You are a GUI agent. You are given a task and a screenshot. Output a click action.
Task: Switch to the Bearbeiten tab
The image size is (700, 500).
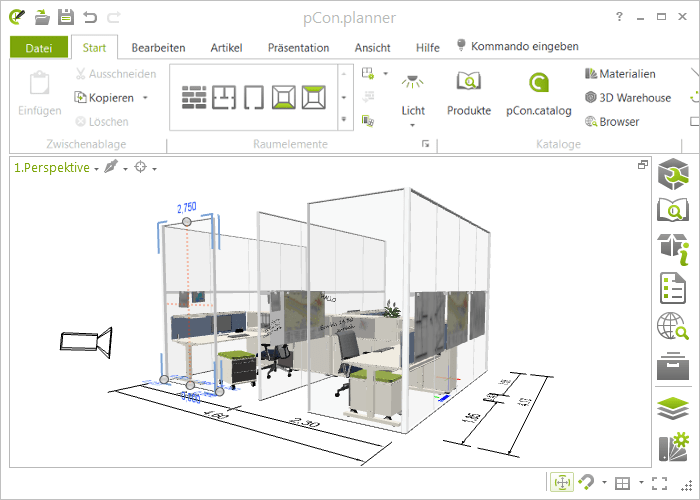coord(158,48)
